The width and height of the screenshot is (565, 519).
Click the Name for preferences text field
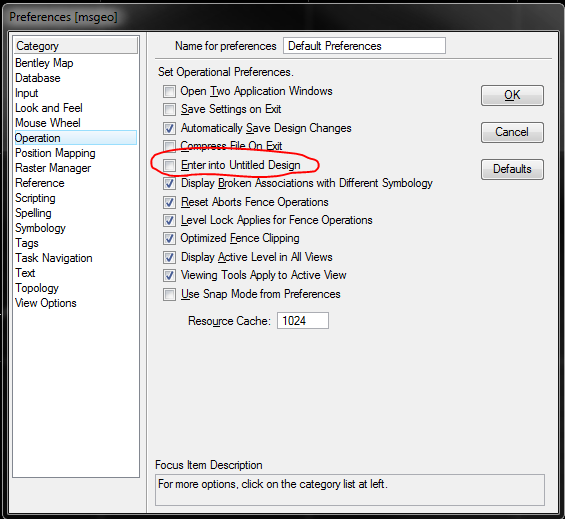coord(364,46)
